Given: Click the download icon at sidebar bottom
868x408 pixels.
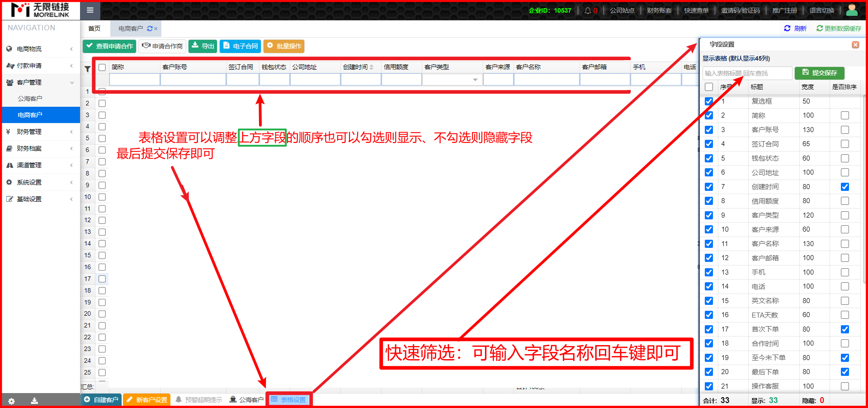Looking at the screenshot, I should [x=34, y=401].
